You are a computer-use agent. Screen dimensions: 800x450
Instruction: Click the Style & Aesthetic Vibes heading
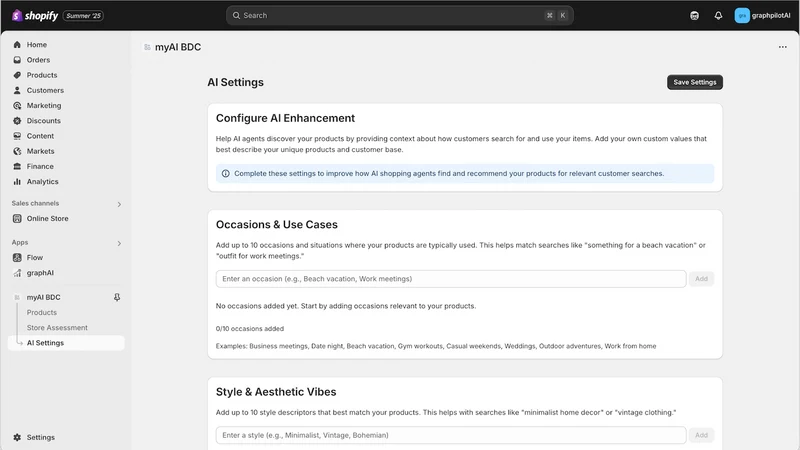pos(276,392)
